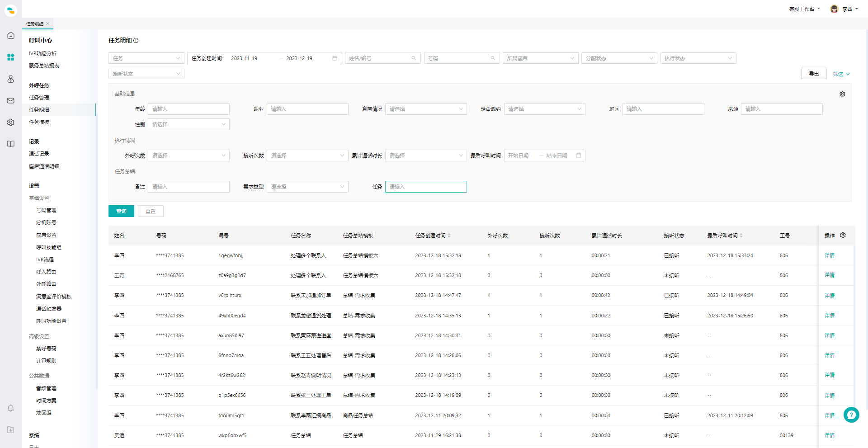Go to 号码管理 in sidebar
Viewport: 868px width, 448px height.
(x=46, y=210)
